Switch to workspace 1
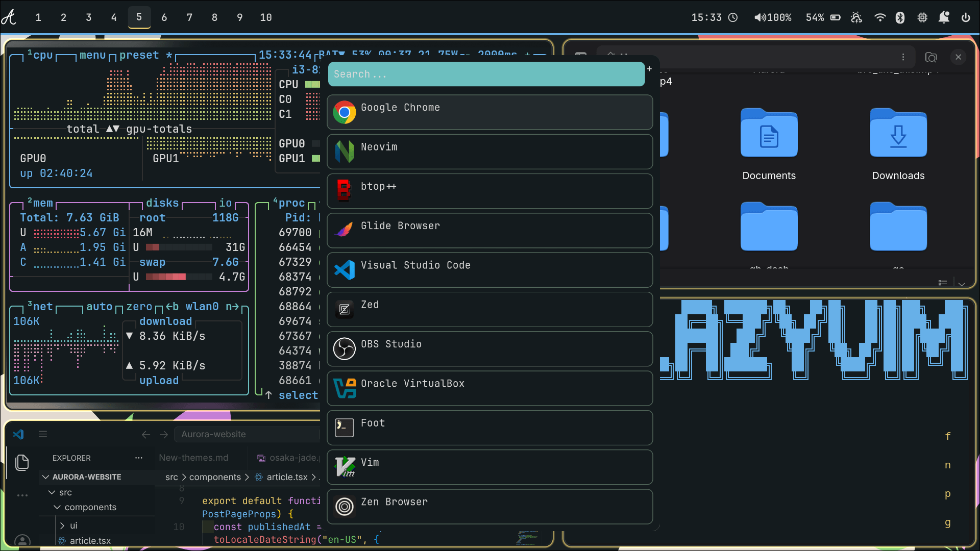Screen dimensions: 980x551 pyautogui.click(x=38, y=17)
